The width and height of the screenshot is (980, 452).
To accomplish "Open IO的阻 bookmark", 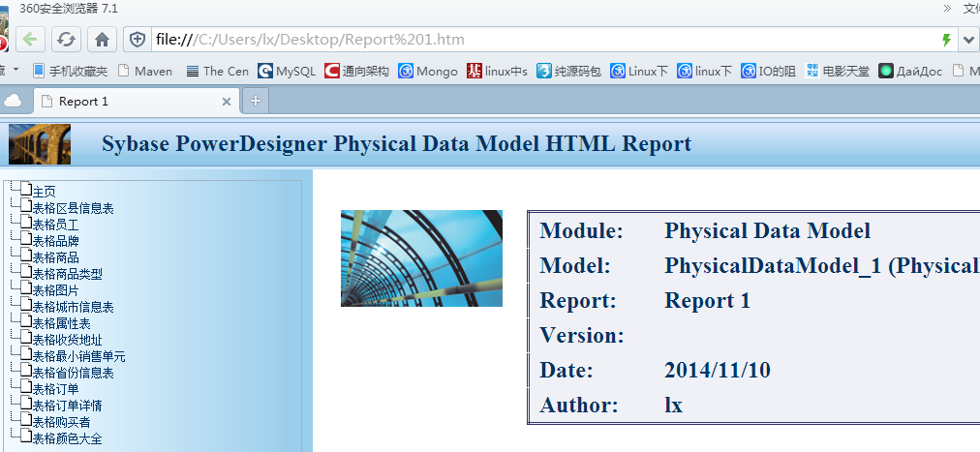I will pyautogui.click(x=768, y=72).
